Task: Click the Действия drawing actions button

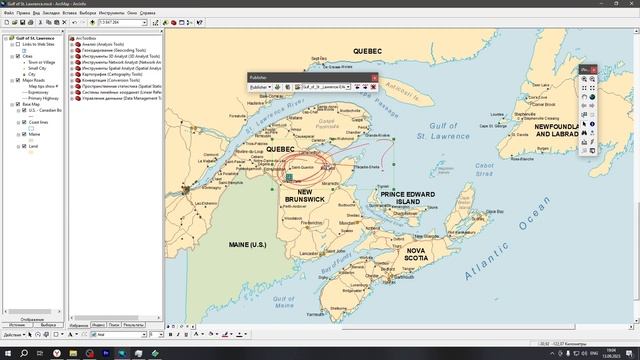Action: 14,335
